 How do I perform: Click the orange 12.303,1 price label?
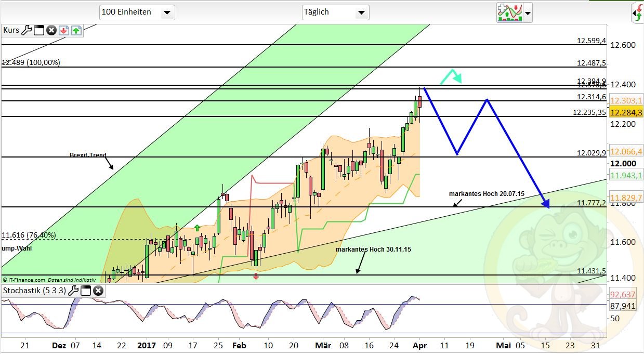tap(625, 101)
